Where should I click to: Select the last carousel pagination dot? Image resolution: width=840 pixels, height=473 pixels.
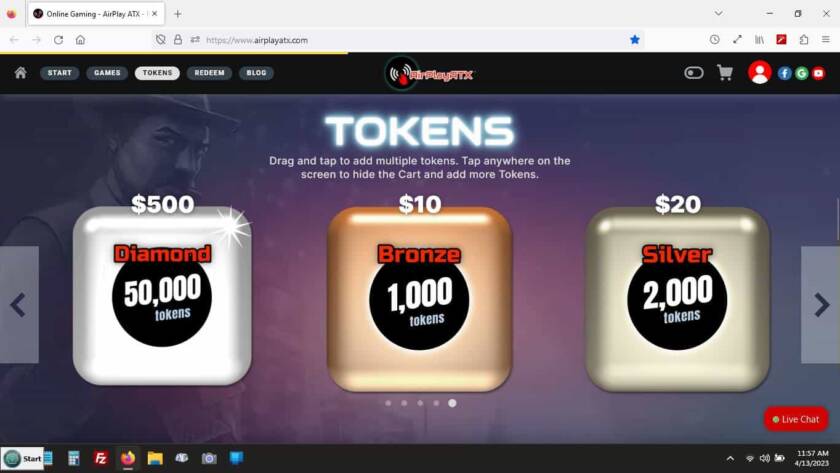(x=452, y=403)
